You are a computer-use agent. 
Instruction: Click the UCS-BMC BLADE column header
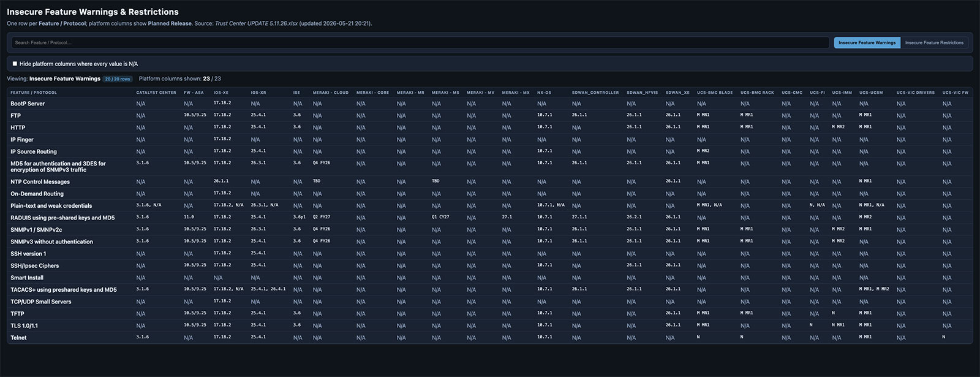[715, 93]
